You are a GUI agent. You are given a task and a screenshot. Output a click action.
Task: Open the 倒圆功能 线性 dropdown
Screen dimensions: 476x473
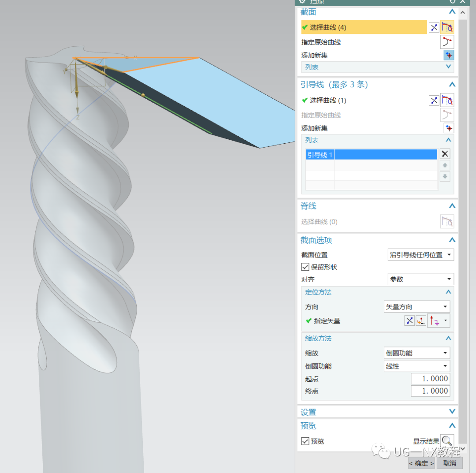[417, 366]
